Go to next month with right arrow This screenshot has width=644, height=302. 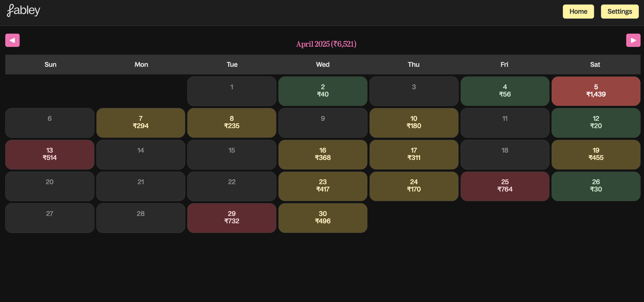coord(633,40)
